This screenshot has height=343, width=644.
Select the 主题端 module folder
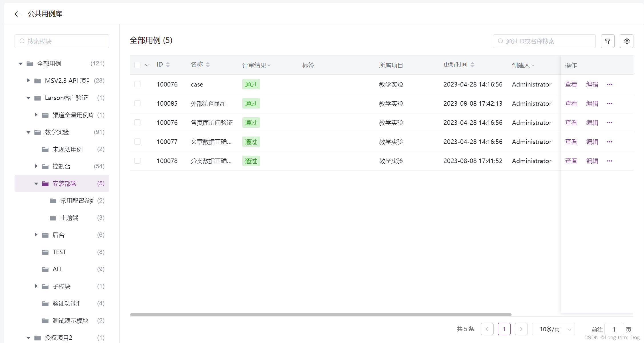pyautogui.click(x=69, y=218)
